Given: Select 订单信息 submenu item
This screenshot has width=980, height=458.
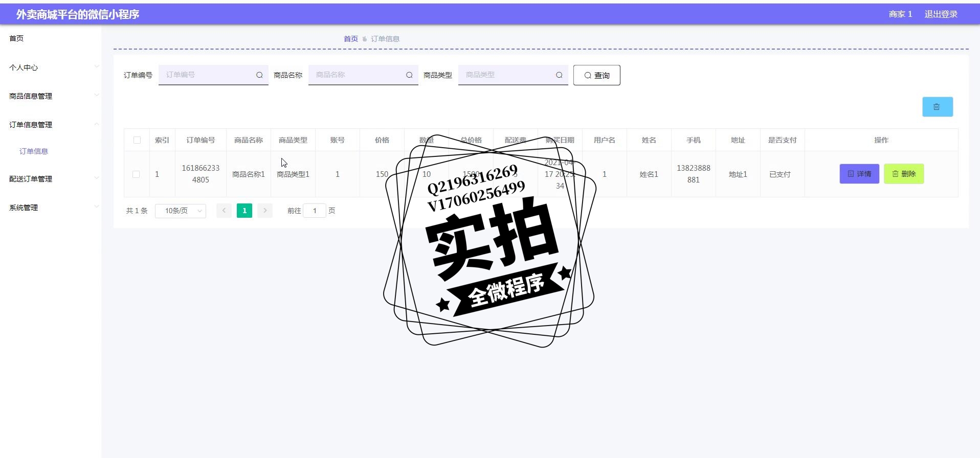Looking at the screenshot, I should click(x=34, y=151).
